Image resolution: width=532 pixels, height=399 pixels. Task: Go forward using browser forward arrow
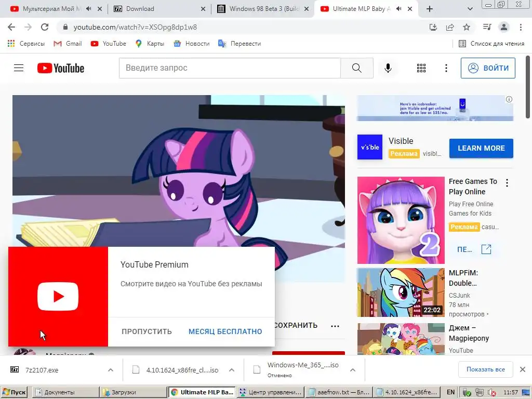click(x=28, y=27)
